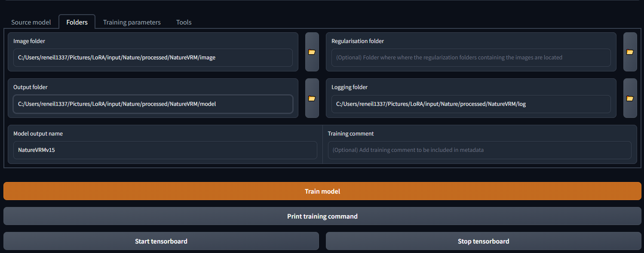This screenshot has height=253, width=644.
Task: Edit the Model output name NatureVRMv15 field
Action: coord(165,150)
